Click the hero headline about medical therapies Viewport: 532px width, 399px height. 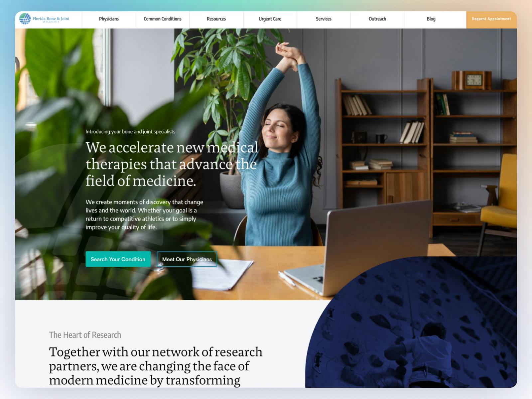(172, 164)
